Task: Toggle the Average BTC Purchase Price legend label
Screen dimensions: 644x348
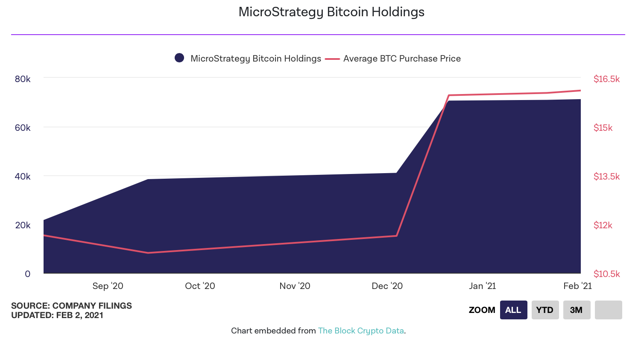Action: pyautogui.click(x=402, y=59)
